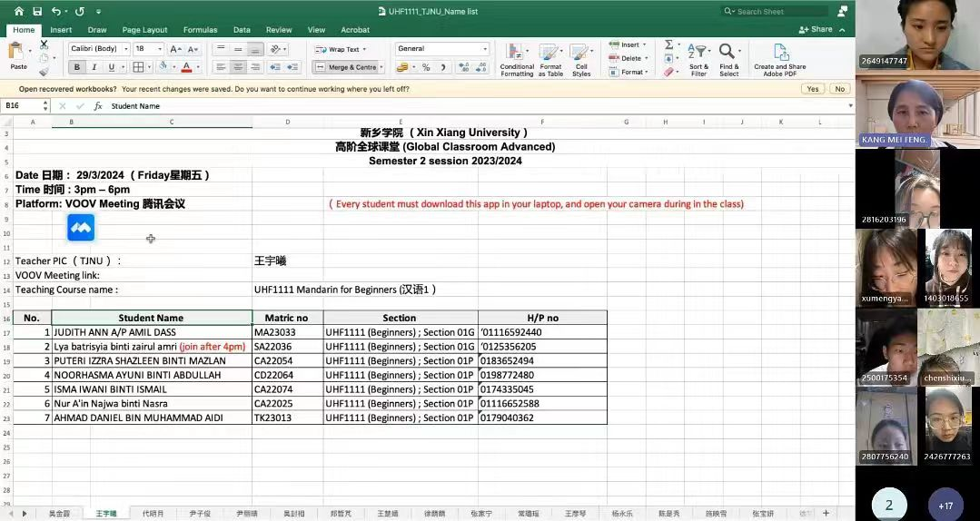
Task: Click the Format as Table icon
Action: pos(550,58)
